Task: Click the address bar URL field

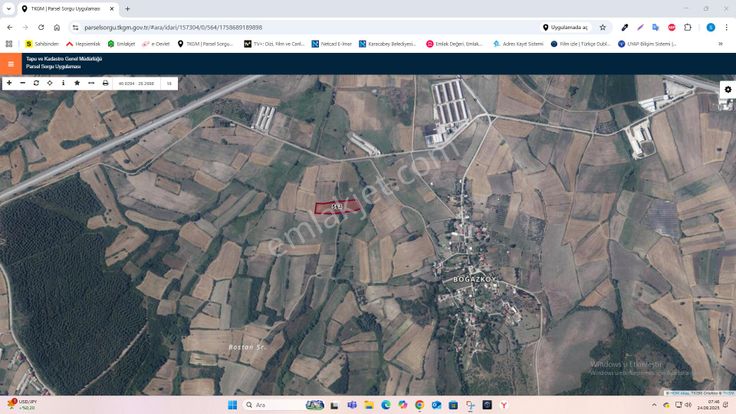Action: point(300,27)
